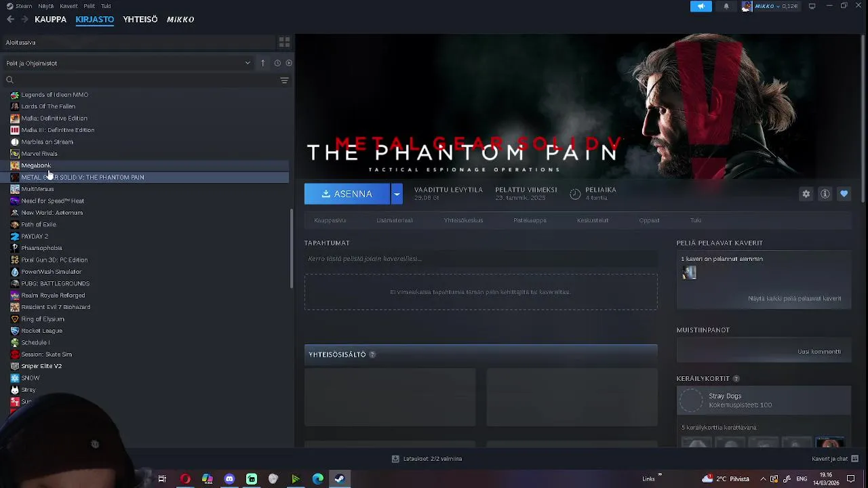Sort library ascending with up arrow

[x=263, y=63]
